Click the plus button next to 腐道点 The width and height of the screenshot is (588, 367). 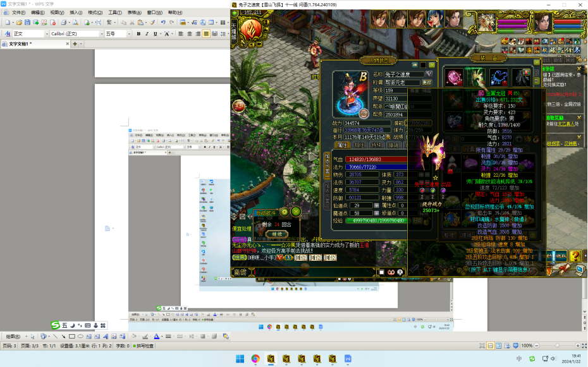tap(376, 213)
